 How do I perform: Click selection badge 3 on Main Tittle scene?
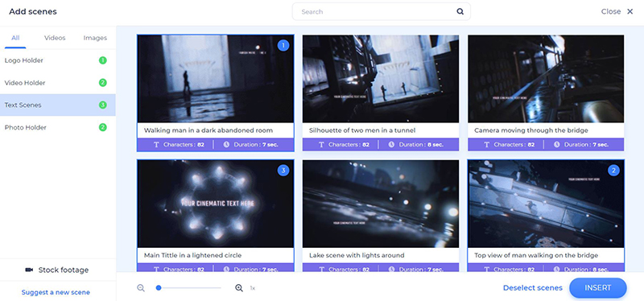point(283,170)
